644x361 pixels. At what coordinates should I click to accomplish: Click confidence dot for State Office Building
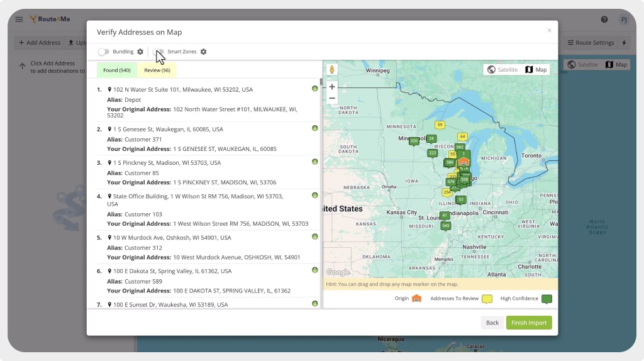point(314,196)
